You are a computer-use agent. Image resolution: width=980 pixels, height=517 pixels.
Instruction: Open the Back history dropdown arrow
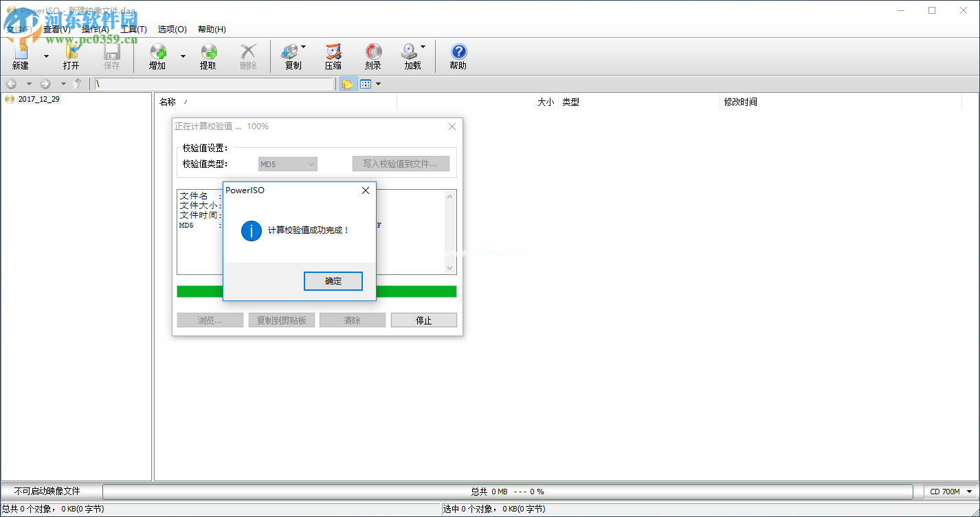pos(29,84)
